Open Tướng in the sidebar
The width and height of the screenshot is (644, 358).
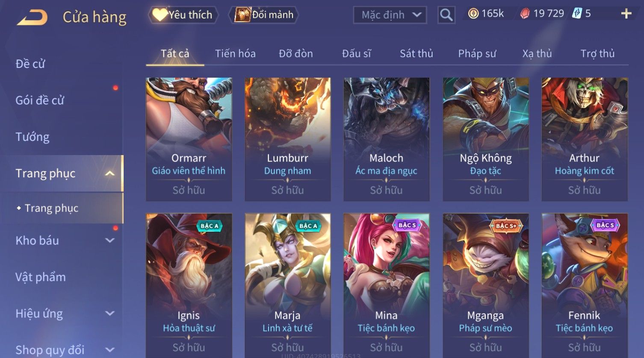point(32,137)
